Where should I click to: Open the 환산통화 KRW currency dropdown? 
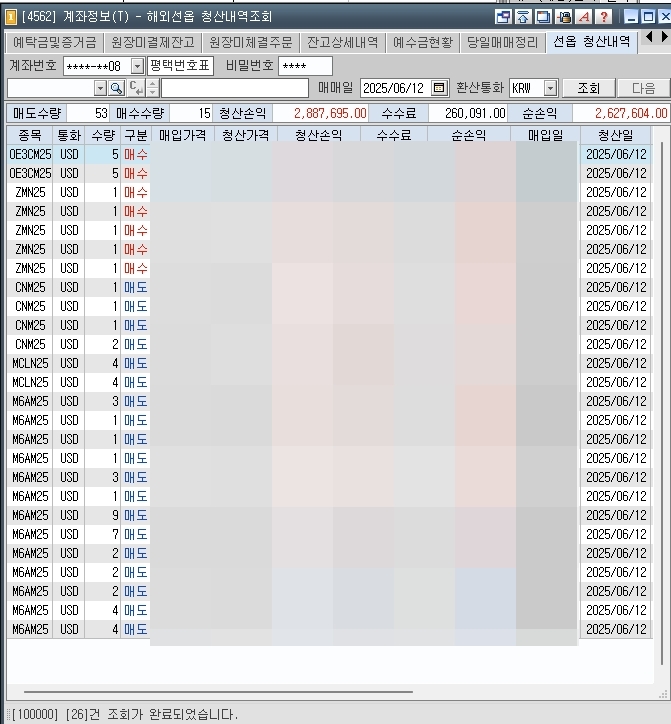(550, 88)
